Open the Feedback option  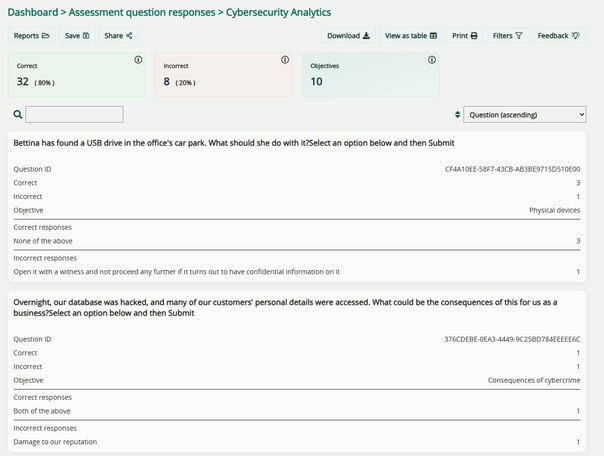pyautogui.click(x=558, y=36)
